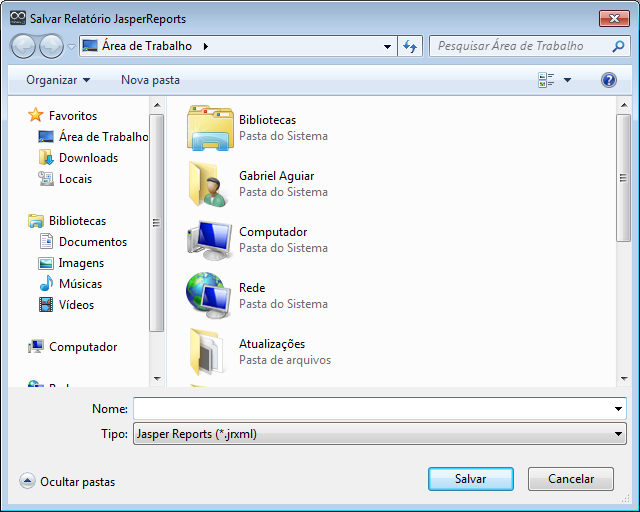Image resolution: width=640 pixels, height=512 pixels.
Task: Open the Gabriel Aguiar user folder
Action: point(209,184)
